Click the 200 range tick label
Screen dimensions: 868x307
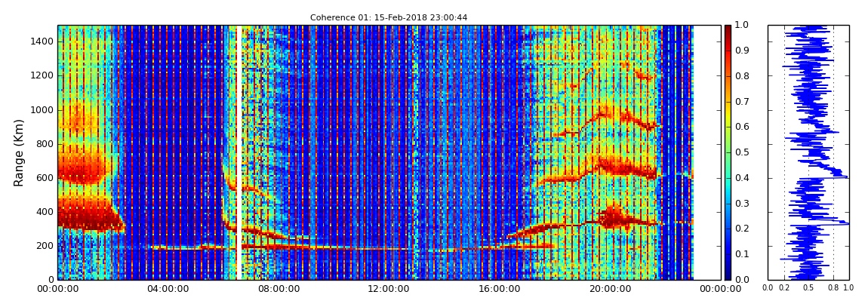click(45, 246)
